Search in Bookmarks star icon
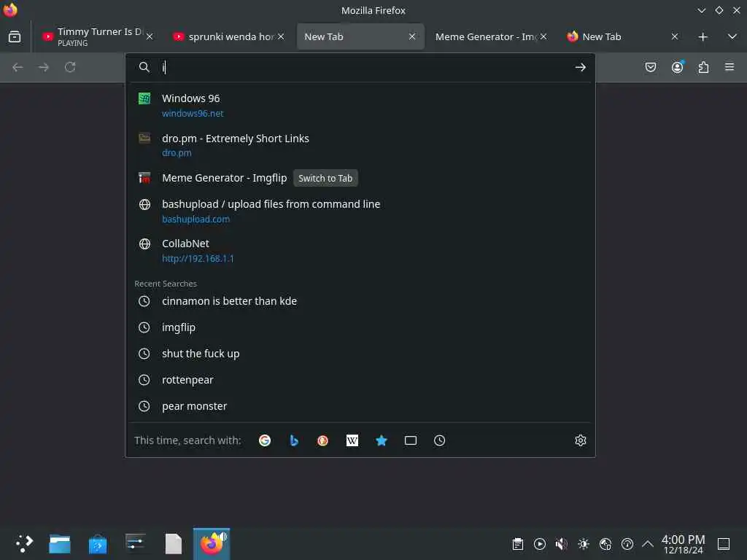The image size is (747, 560). tap(381, 440)
